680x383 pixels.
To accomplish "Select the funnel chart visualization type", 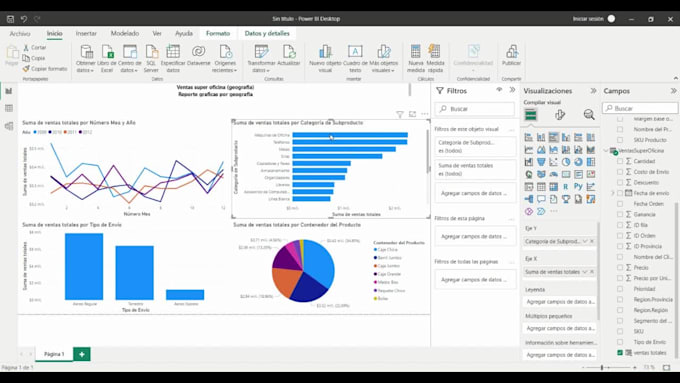I will (x=541, y=162).
